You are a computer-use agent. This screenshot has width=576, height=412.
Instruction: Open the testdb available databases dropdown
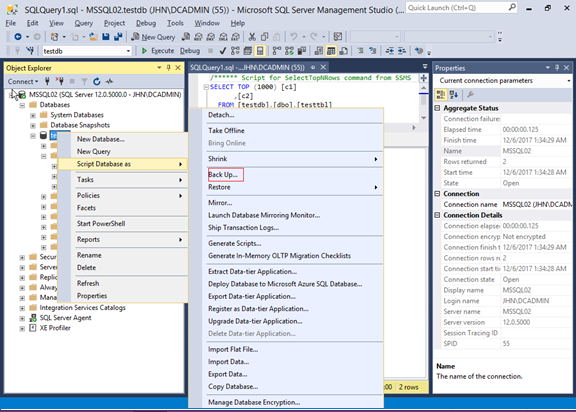pos(128,51)
